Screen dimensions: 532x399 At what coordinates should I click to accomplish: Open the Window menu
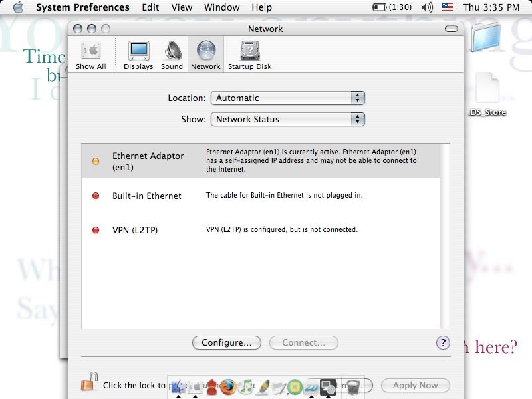pos(222,7)
